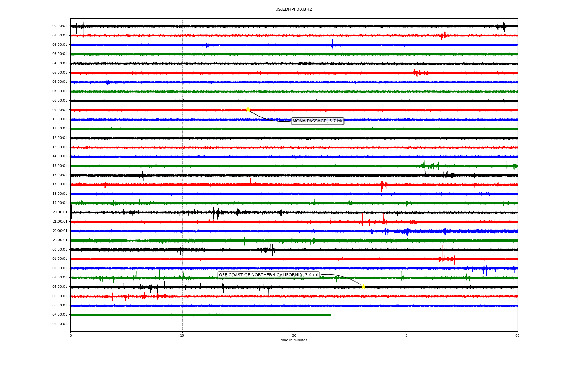Click the 11:00:01 row time label
This screenshot has height=368, width=588.
[x=60, y=128]
